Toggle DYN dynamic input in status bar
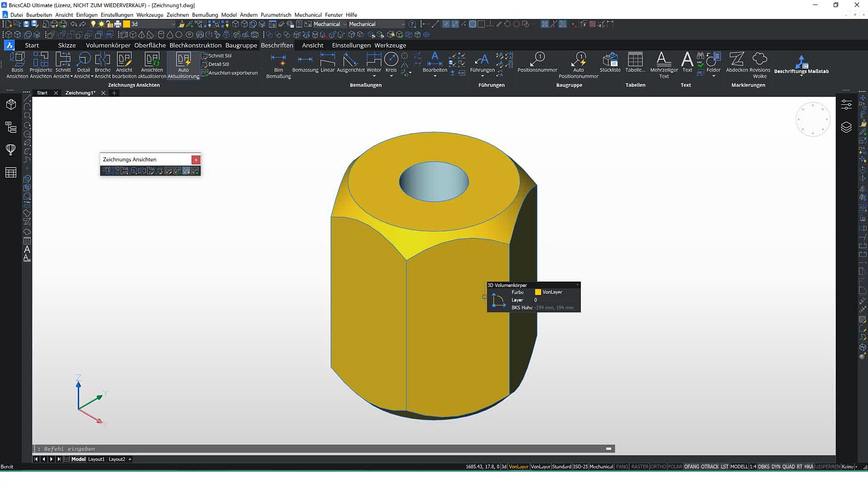Viewport: 868px width, 488px height. coord(776,467)
